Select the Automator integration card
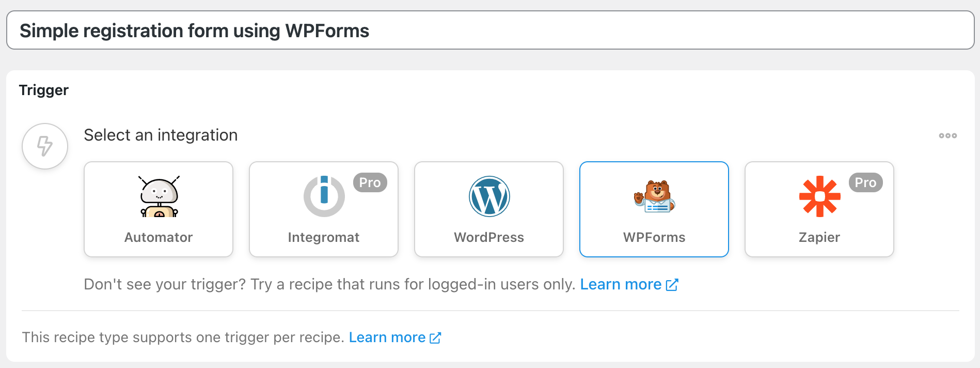Screen dimensions: 980x368 pos(159,209)
